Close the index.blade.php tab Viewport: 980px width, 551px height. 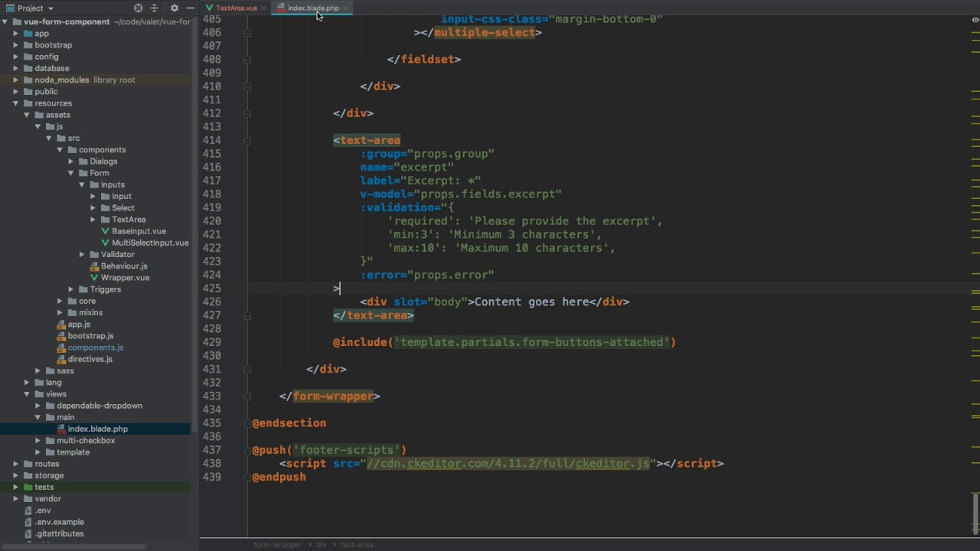[346, 8]
